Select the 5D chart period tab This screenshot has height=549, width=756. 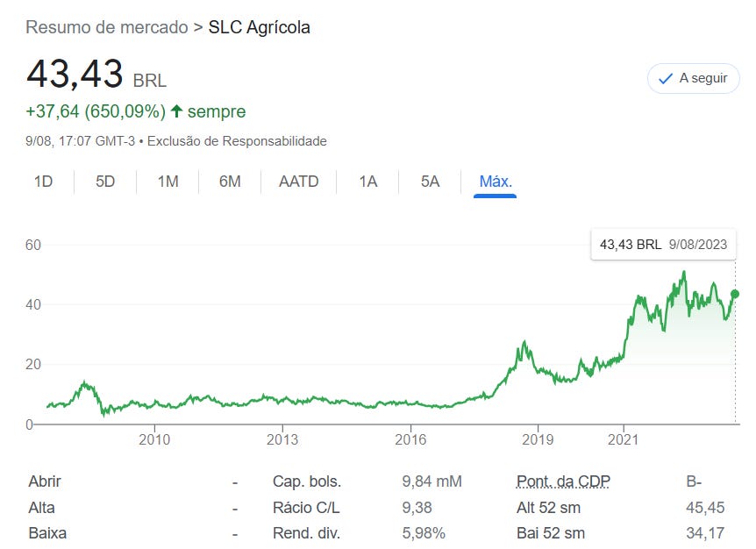(104, 182)
